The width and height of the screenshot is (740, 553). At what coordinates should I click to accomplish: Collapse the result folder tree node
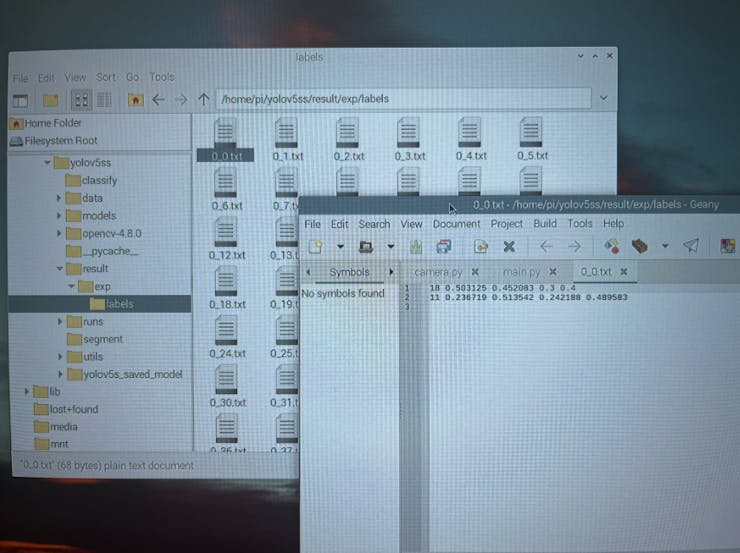[x=59, y=268]
